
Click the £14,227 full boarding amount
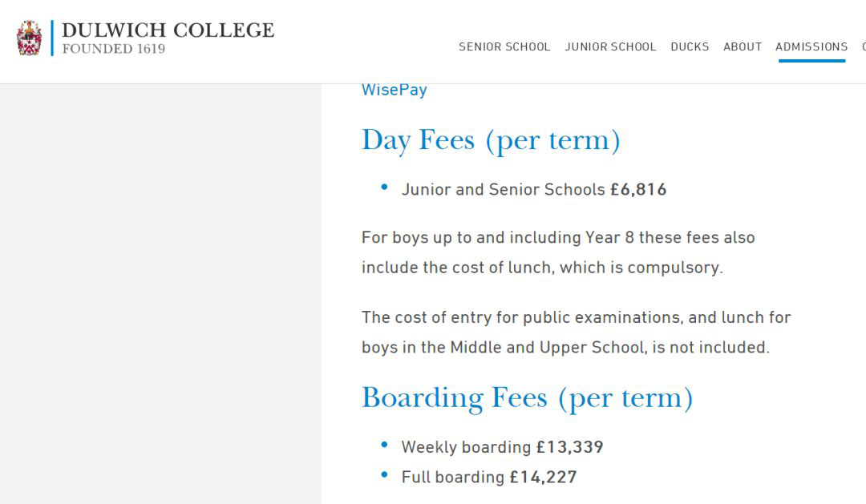point(543,478)
